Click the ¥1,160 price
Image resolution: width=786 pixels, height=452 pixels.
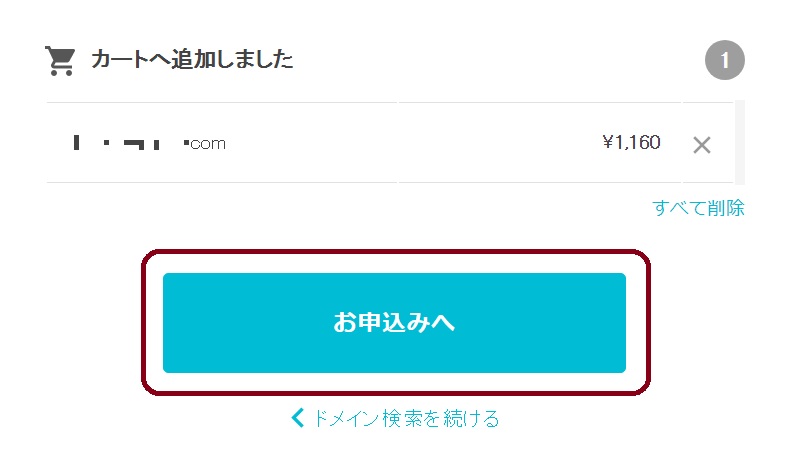pos(632,142)
